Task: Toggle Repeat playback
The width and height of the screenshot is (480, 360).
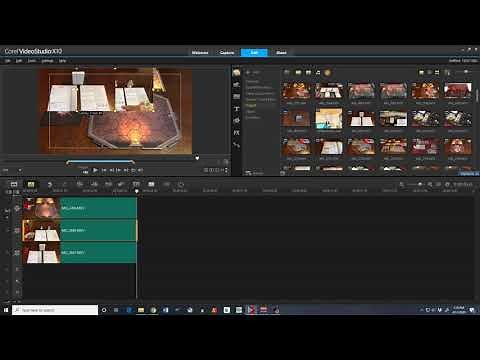Action: click(x=133, y=170)
